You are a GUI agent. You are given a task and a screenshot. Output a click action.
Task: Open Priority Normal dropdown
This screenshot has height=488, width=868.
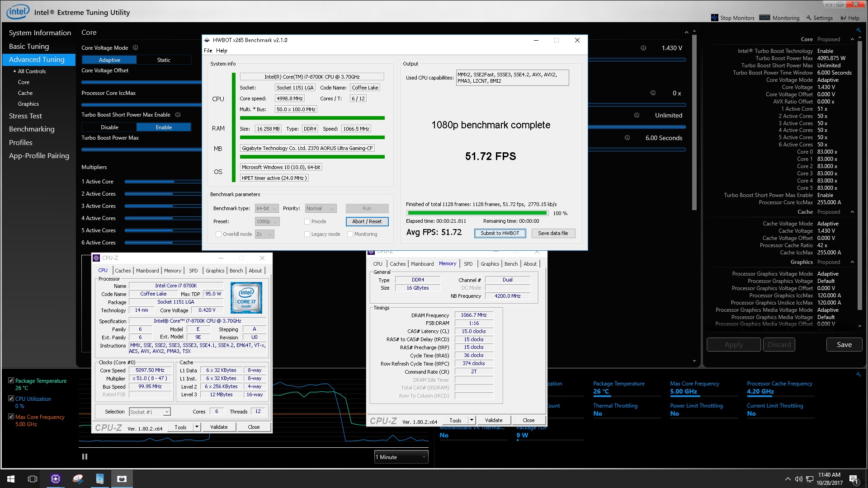321,208
